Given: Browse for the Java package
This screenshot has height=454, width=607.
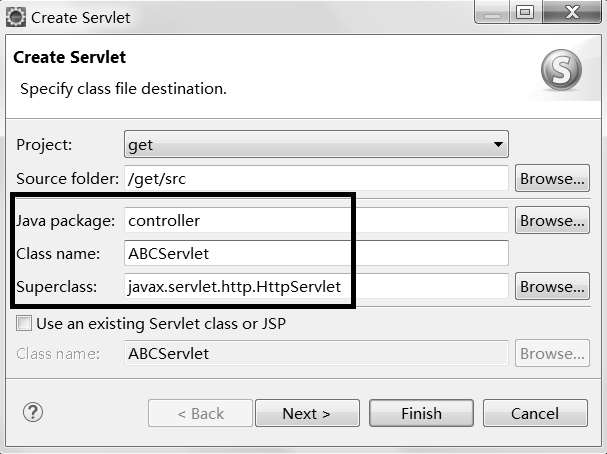Looking at the screenshot, I should 550,220.
